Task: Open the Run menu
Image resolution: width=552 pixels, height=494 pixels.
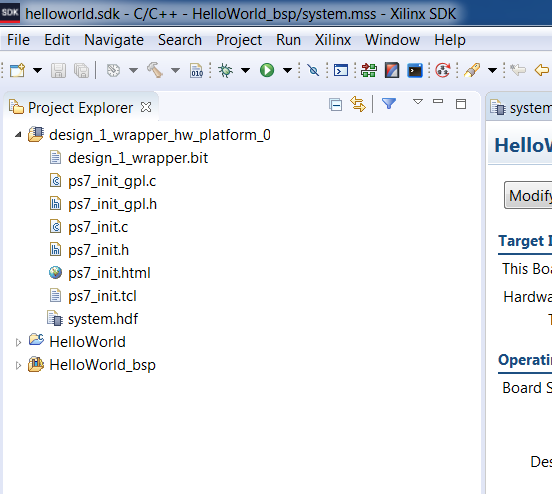Action: coord(288,40)
